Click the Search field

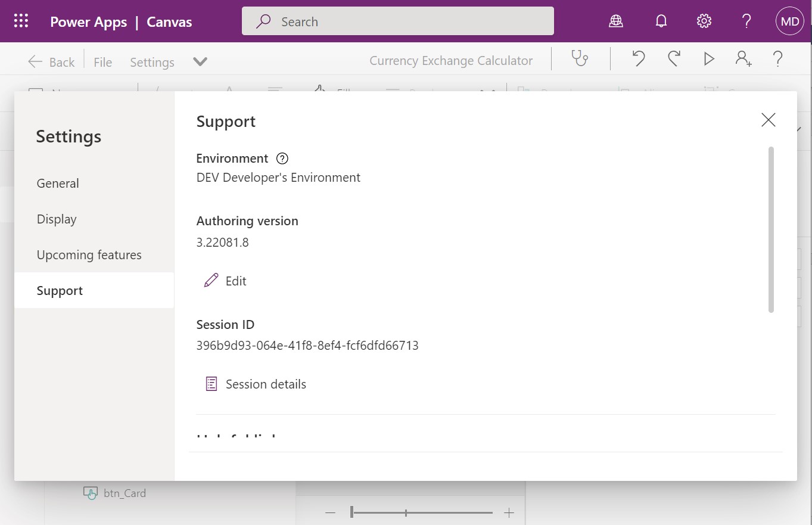click(397, 21)
